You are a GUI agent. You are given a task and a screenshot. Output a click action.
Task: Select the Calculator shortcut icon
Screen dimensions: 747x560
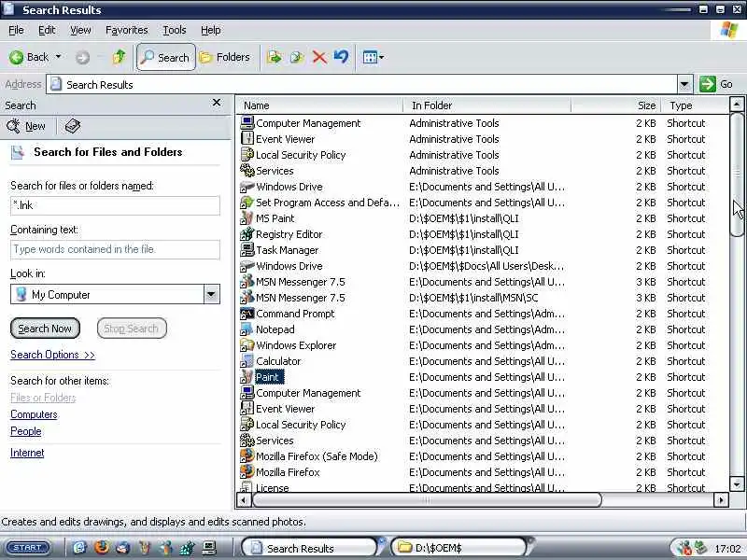tap(247, 361)
